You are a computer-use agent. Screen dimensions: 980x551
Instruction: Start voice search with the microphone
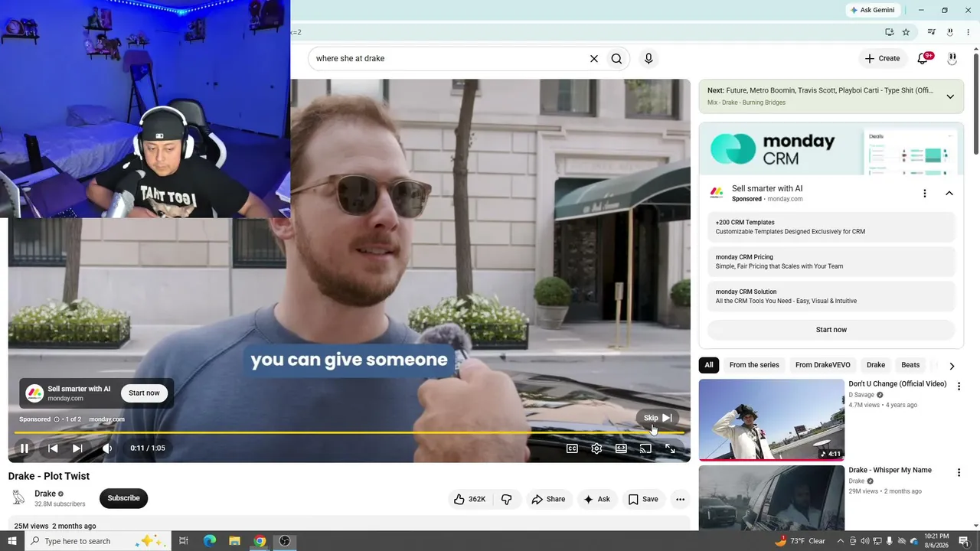[x=648, y=59]
